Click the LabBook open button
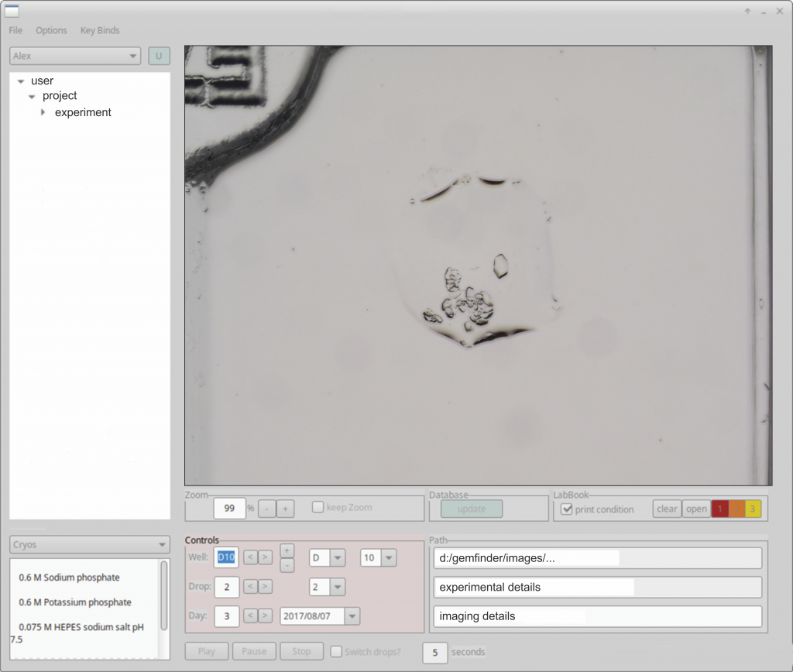Viewport: 793px width, 672px height. (x=696, y=509)
